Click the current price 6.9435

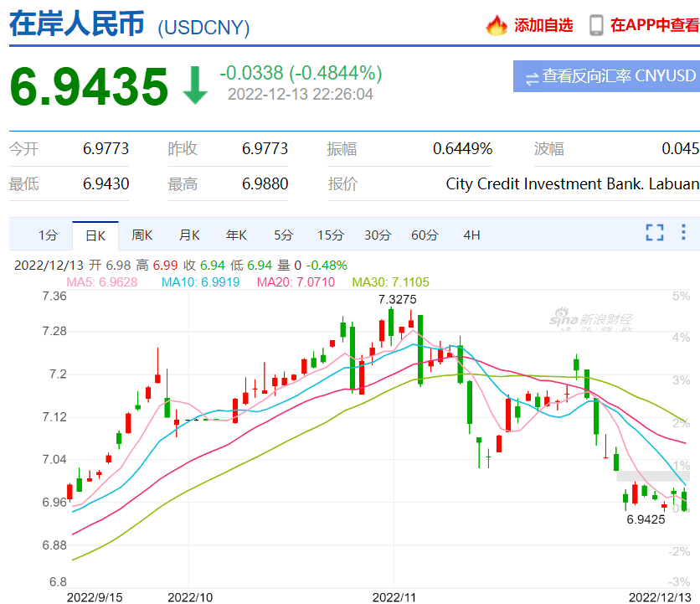point(89,86)
